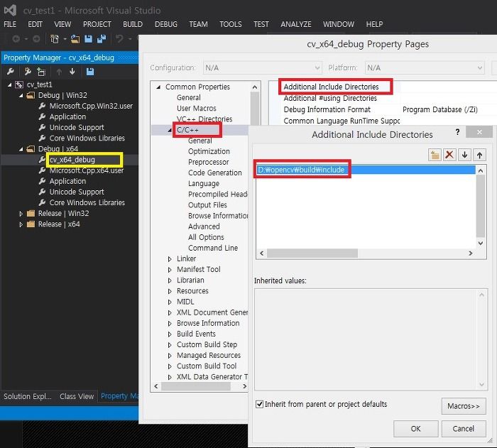Move selected directory line up
Screen dimensions: 497x448
click(479, 155)
